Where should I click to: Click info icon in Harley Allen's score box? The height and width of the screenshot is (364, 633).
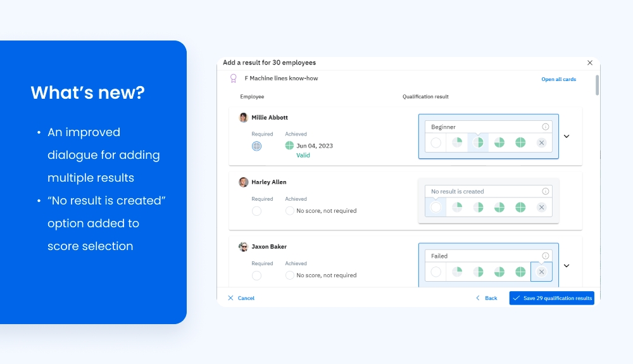pos(545,191)
